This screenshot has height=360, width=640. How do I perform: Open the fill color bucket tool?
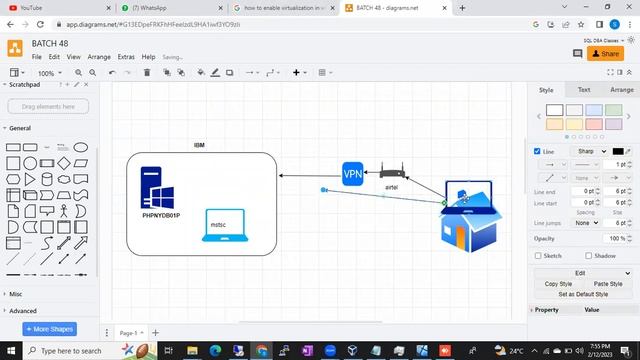tap(201, 73)
